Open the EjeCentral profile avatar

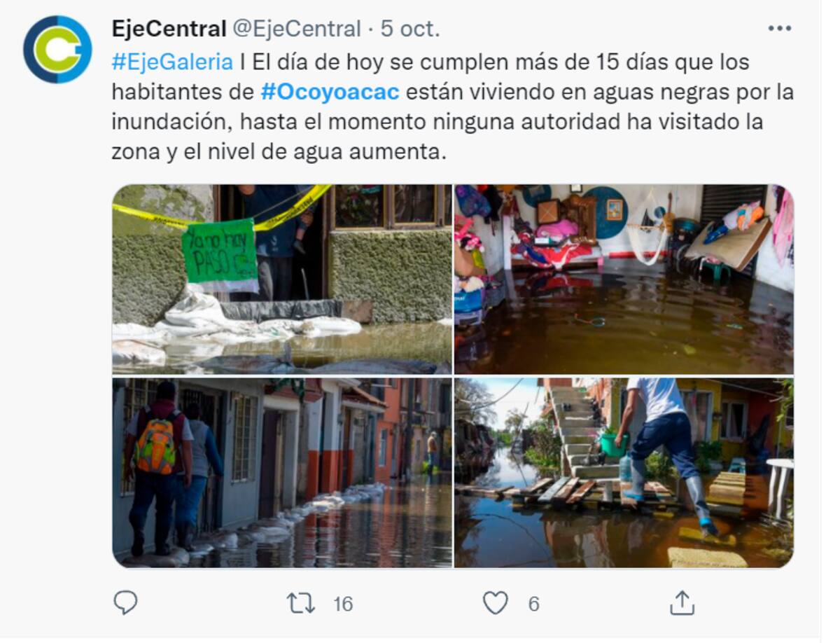pyautogui.click(x=57, y=49)
